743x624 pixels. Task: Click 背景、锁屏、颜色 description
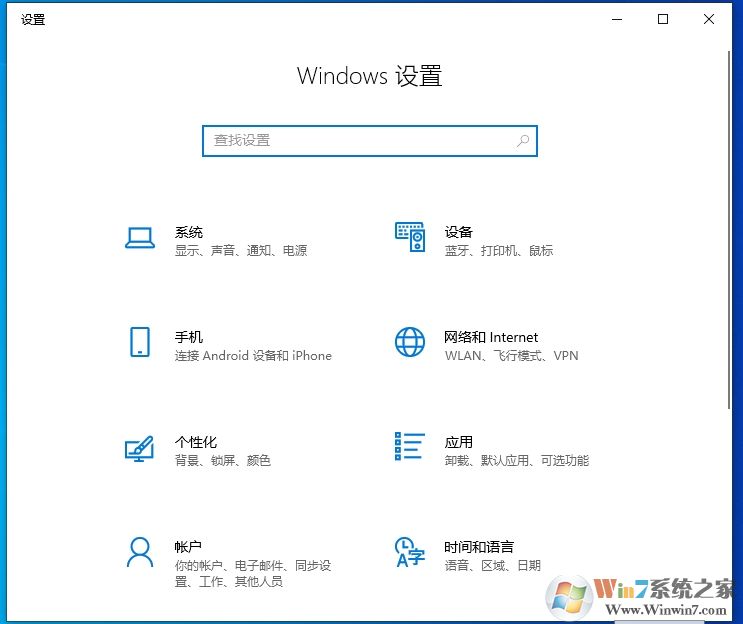click(x=223, y=460)
